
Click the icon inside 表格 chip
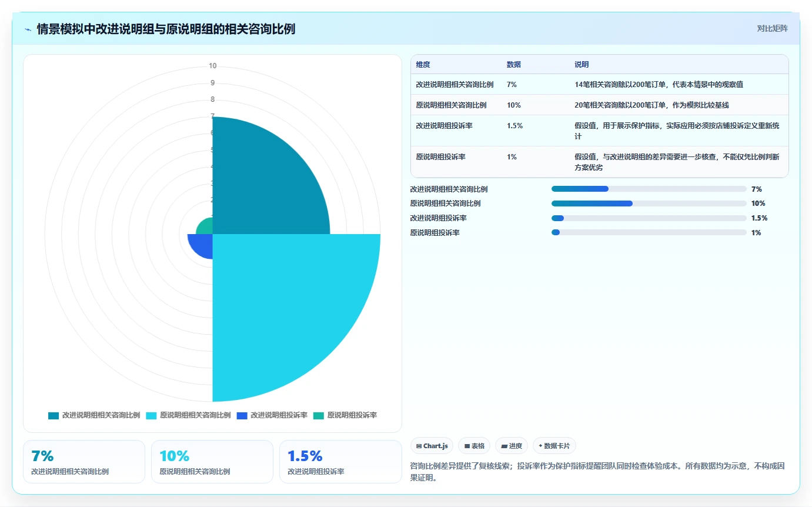[467, 446]
